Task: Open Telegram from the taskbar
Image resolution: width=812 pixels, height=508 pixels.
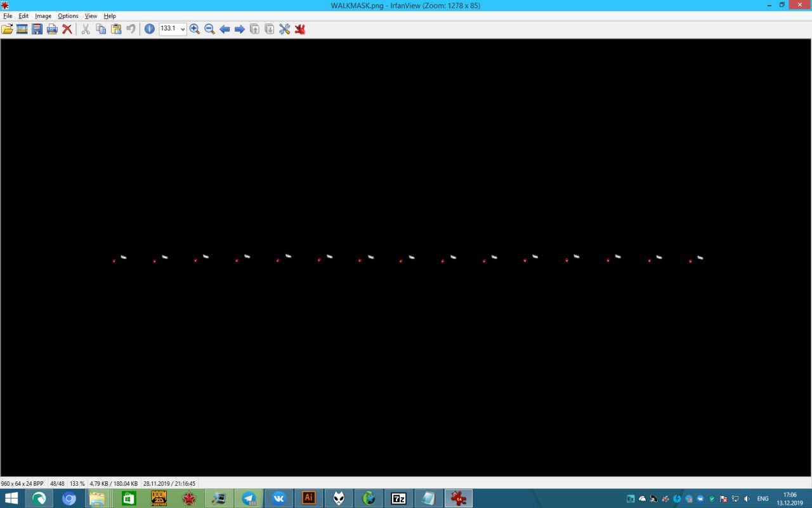Action: 249,498
